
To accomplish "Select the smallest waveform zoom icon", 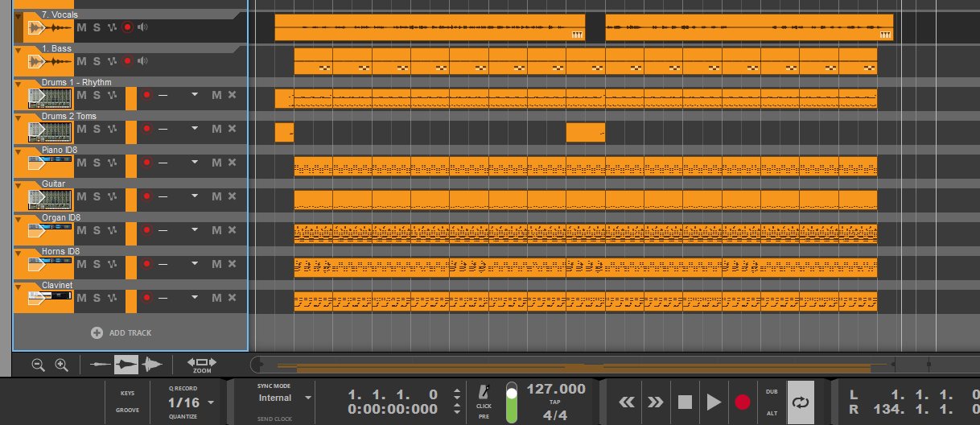I will (101, 365).
